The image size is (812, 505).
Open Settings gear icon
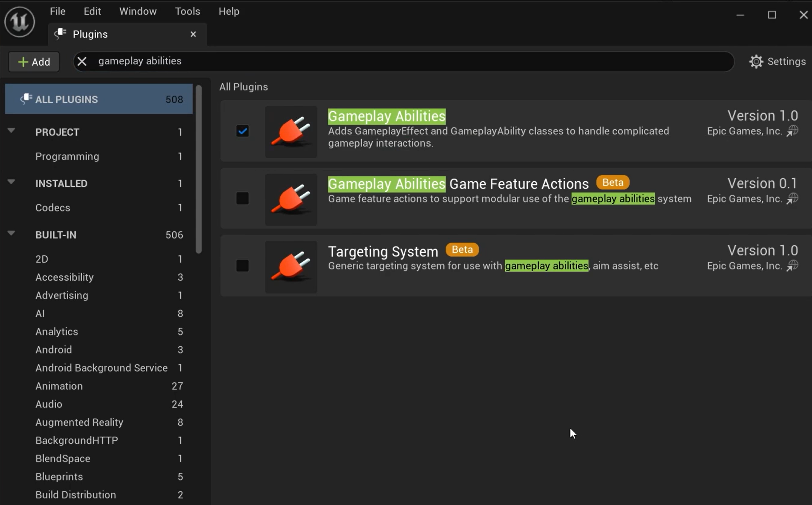tap(756, 62)
